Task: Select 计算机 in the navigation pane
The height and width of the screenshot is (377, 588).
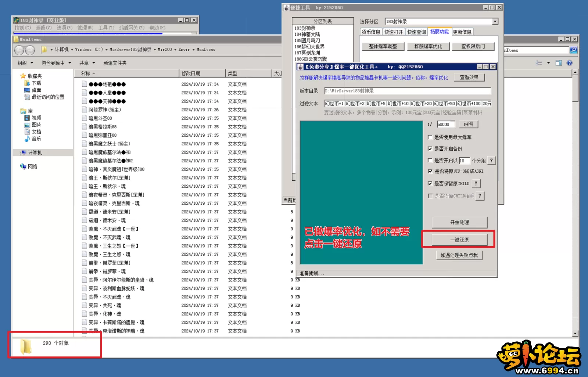Action: point(35,152)
